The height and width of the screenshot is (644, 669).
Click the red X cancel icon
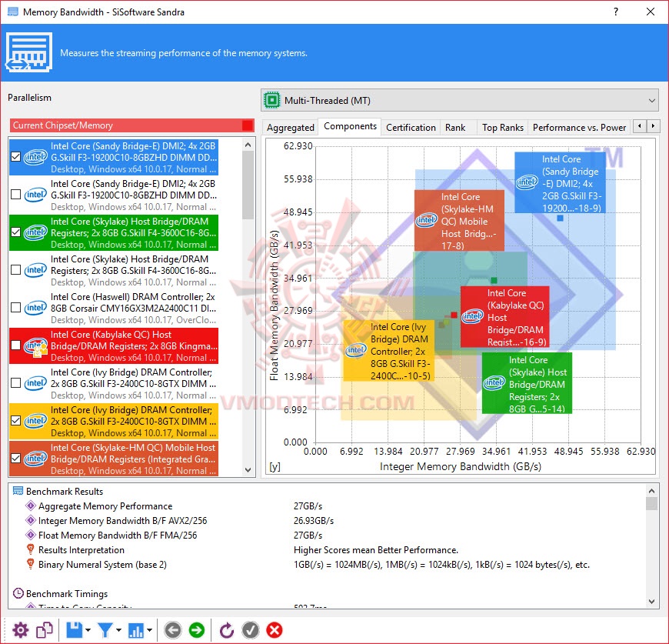[x=275, y=630]
